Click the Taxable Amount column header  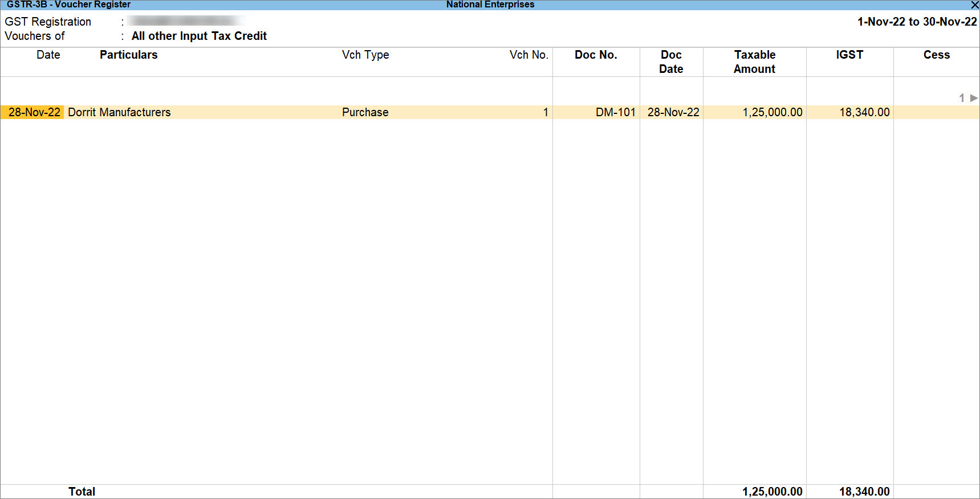754,62
